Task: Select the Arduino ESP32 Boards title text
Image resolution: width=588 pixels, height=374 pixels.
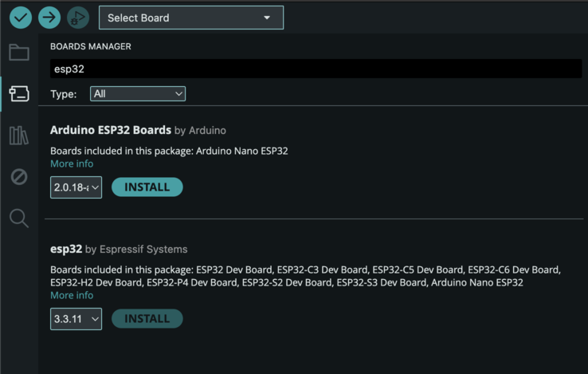Action: pyautogui.click(x=111, y=130)
